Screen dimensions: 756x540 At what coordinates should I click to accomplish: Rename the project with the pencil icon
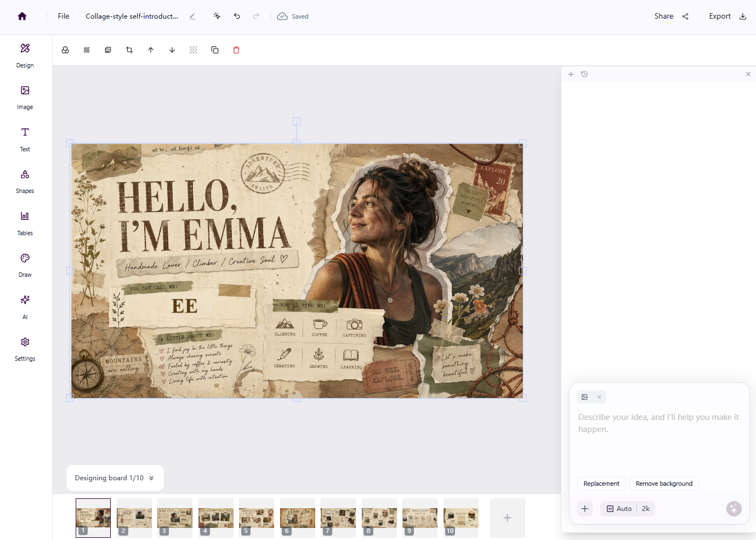[192, 16]
